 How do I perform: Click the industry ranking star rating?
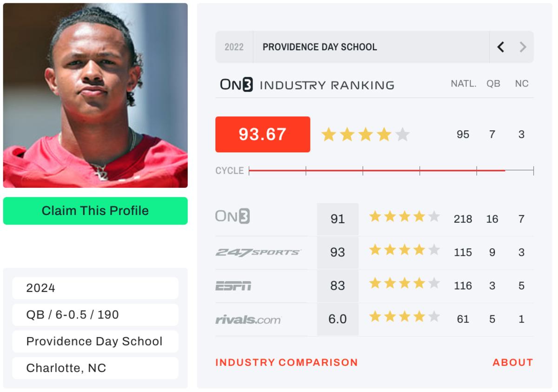pyautogui.click(x=365, y=135)
